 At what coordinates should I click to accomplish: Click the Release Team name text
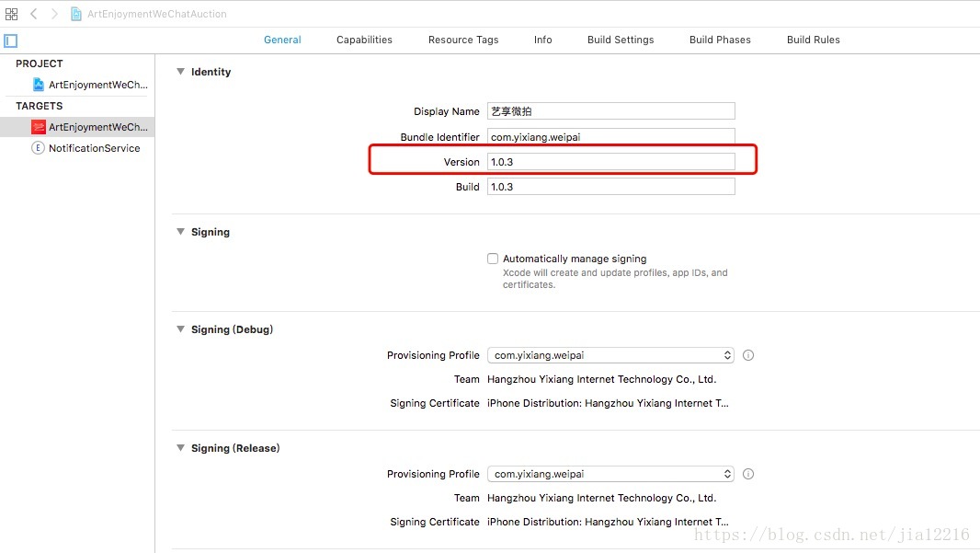(601, 498)
